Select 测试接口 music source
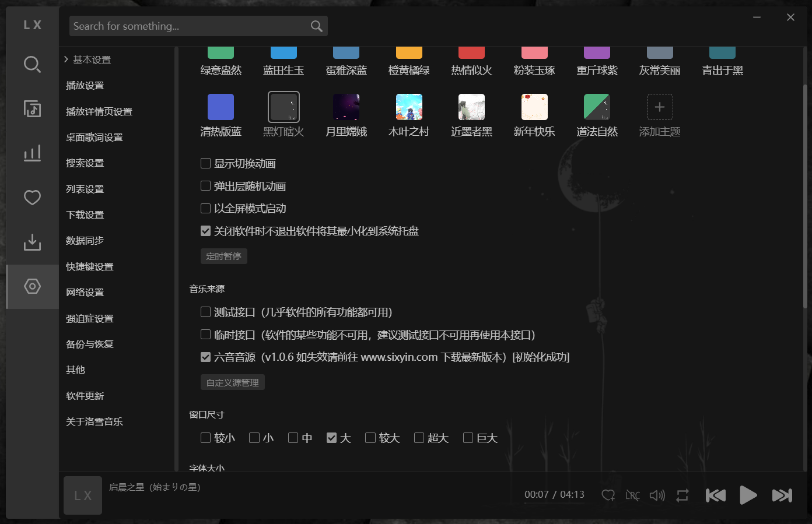This screenshot has width=812, height=524. click(x=205, y=312)
